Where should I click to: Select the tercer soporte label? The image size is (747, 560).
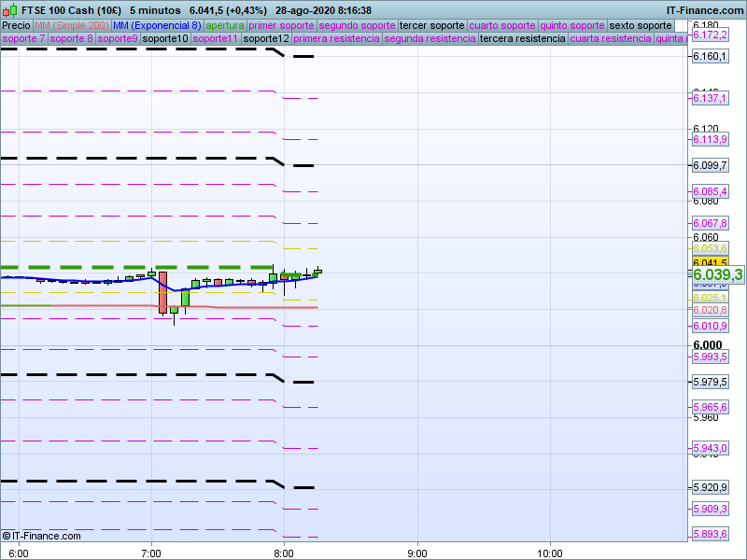pyautogui.click(x=430, y=25)
